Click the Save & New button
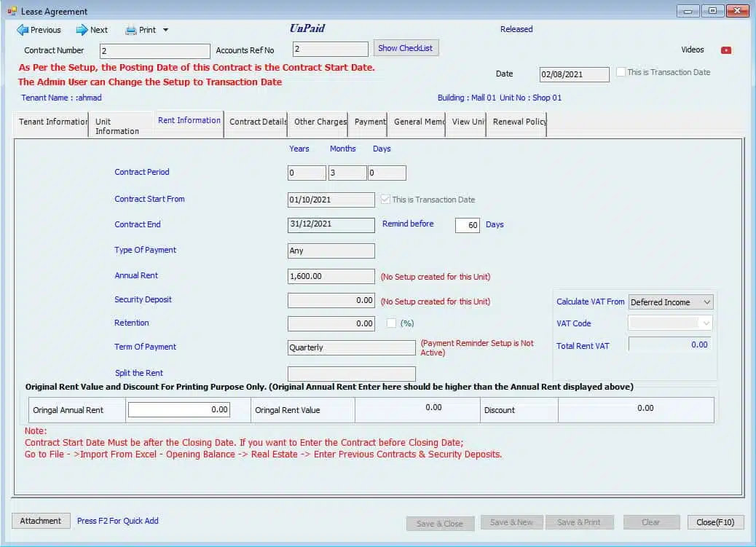 click(511, 522)
